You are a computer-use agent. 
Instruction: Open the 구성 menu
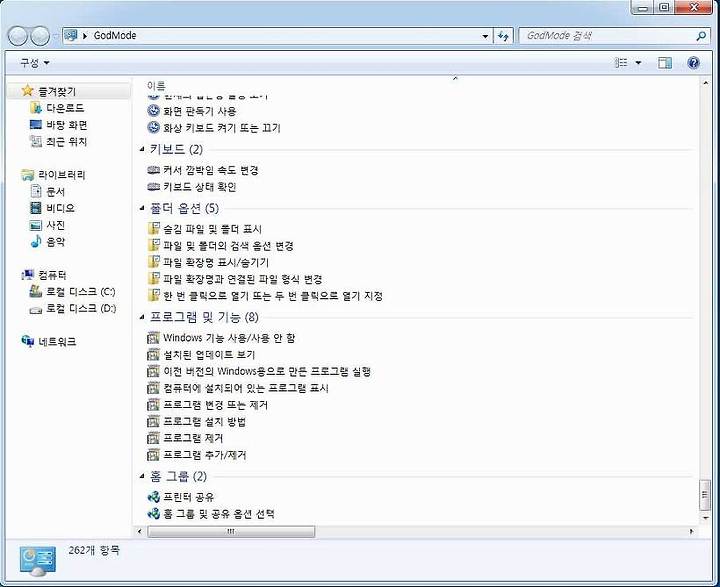coord(34,62)
